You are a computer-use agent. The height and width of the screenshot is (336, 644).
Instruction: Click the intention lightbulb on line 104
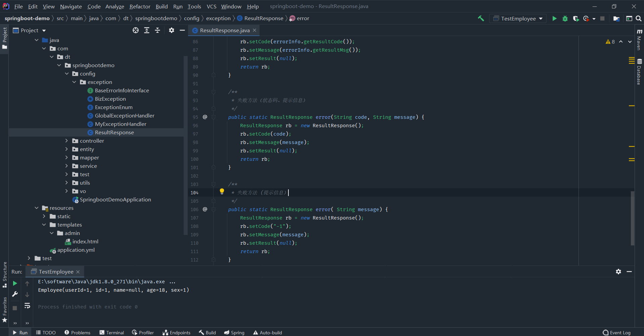pos(222,191)
